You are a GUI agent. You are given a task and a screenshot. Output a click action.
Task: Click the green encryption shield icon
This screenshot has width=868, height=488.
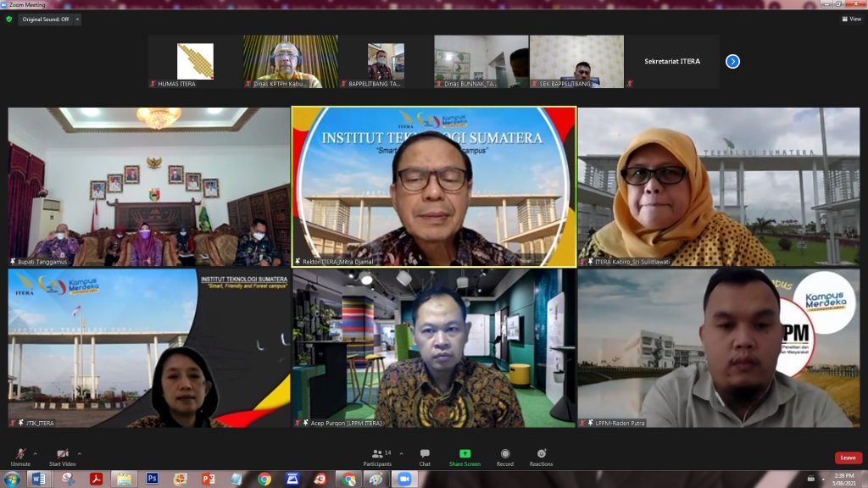pyautogui.click(x=8, y=19)
